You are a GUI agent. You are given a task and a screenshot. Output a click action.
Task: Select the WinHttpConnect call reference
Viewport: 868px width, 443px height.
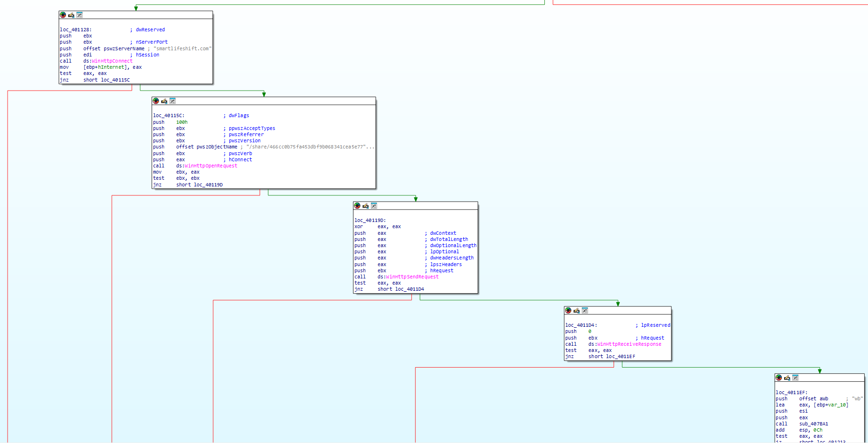pos(112,61)
